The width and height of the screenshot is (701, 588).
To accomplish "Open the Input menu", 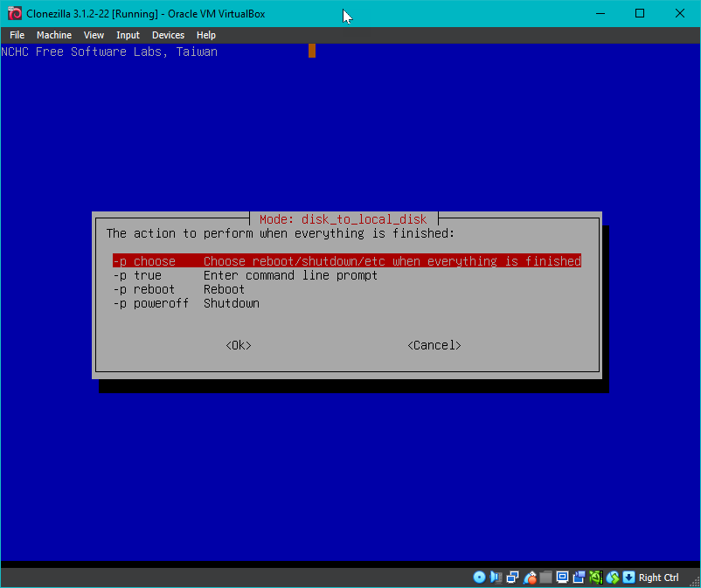I will [128, 35].
